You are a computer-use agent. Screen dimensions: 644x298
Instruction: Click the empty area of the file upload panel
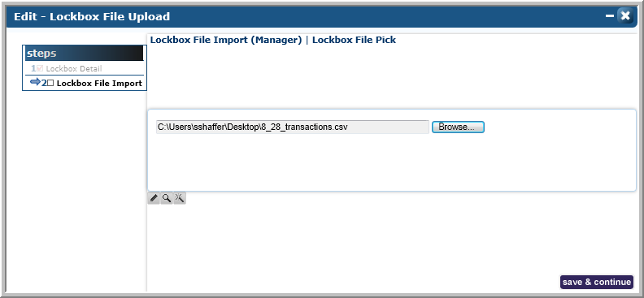point(391,164)
